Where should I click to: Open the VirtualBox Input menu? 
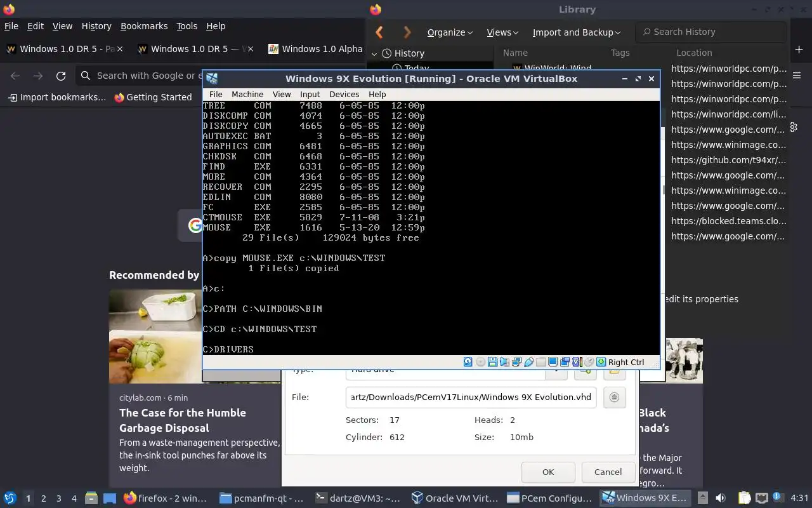[310, 94]
